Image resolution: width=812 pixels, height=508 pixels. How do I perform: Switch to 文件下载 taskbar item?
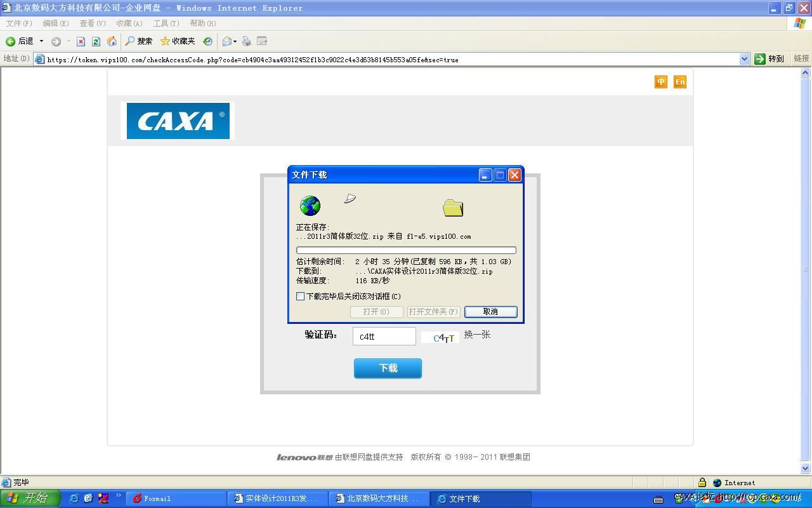point(480,498)
